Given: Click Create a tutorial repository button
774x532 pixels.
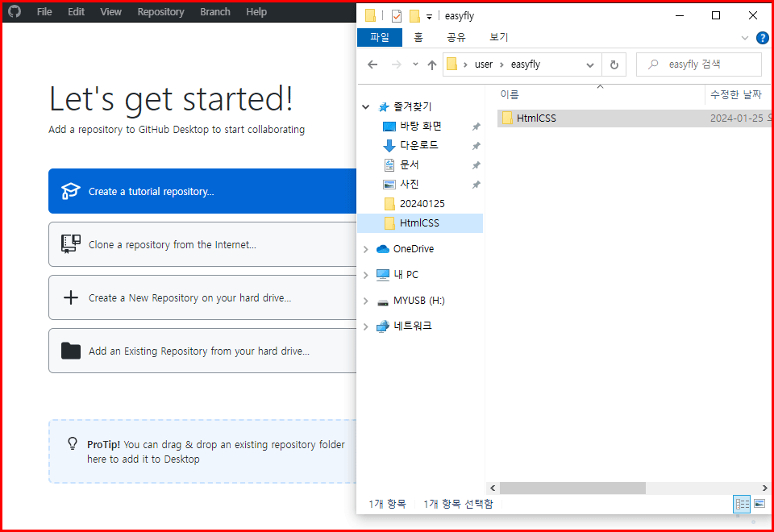Looking at the screenshot, I should coord(202,191).
